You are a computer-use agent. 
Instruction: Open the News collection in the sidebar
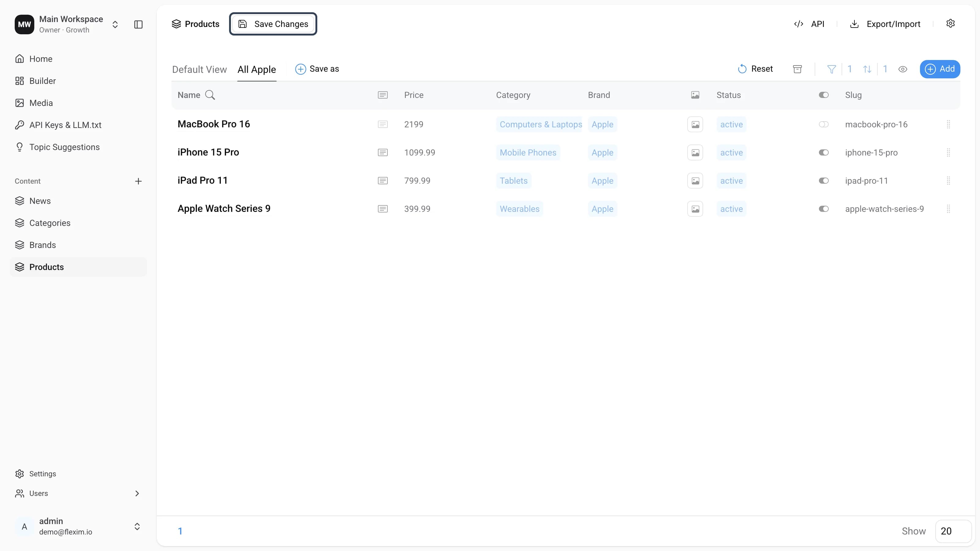(x=78, y=201)
